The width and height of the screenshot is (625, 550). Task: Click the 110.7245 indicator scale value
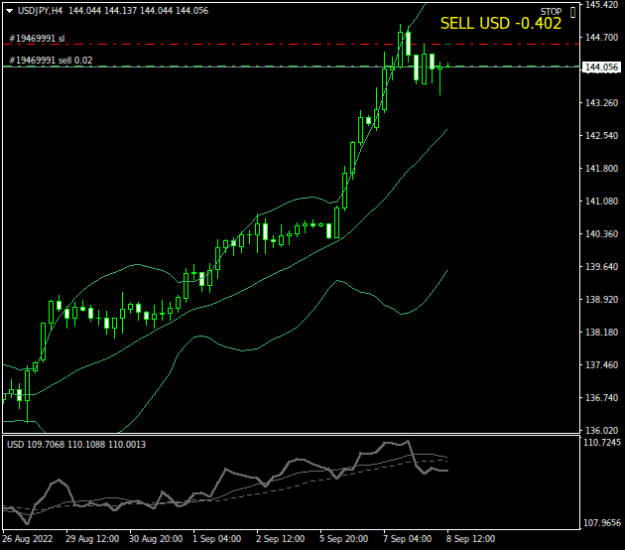[x=602, y=442]
